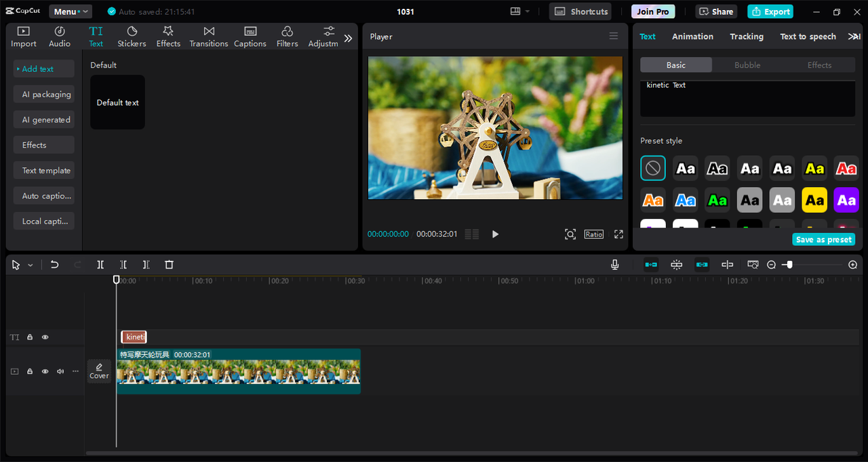Select the Bubble sub-tab

[747, 65]
